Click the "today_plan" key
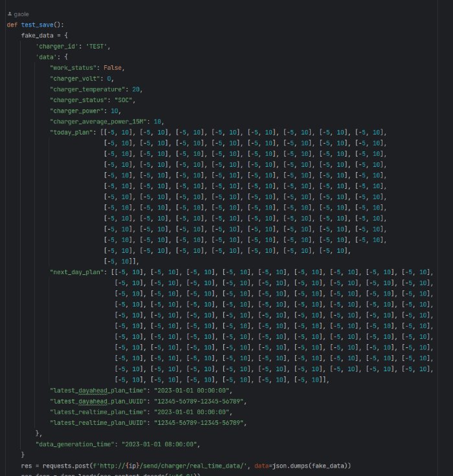Viewport: 453px width, 476px height. tap(71, 132)
